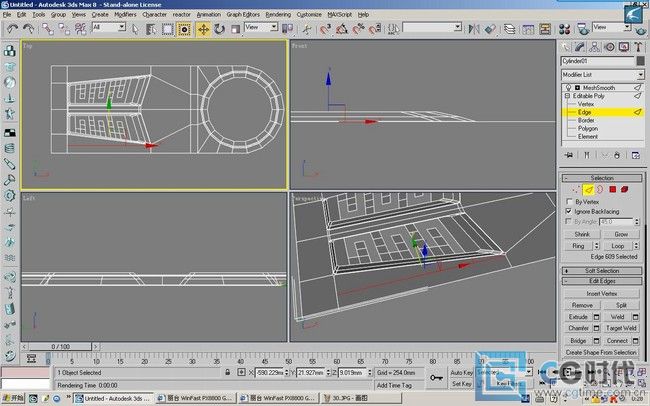Screen dimensions: 650x406
Task: Open the Chamfer settings box
Action: pos(596,328)
